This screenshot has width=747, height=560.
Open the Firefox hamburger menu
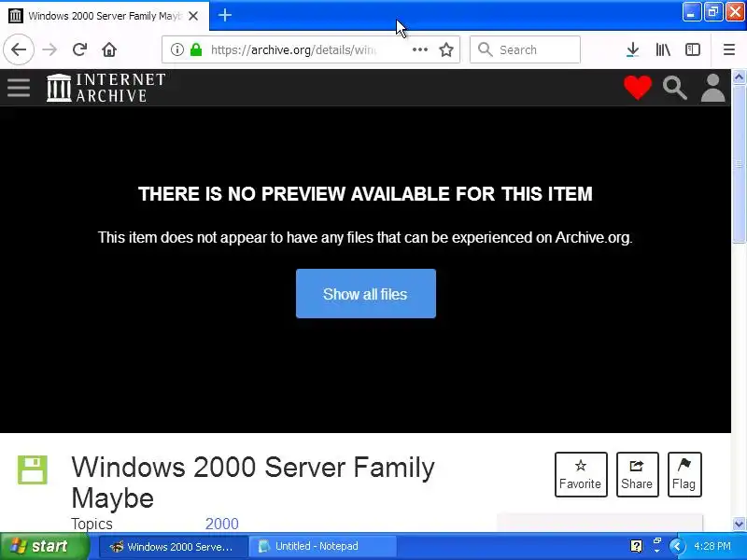tap(729, 49)
